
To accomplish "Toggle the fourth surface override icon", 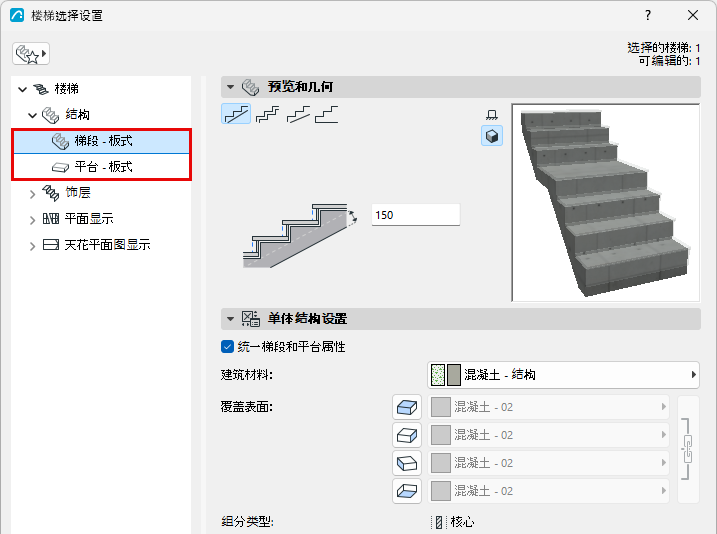I will point(407,491).
